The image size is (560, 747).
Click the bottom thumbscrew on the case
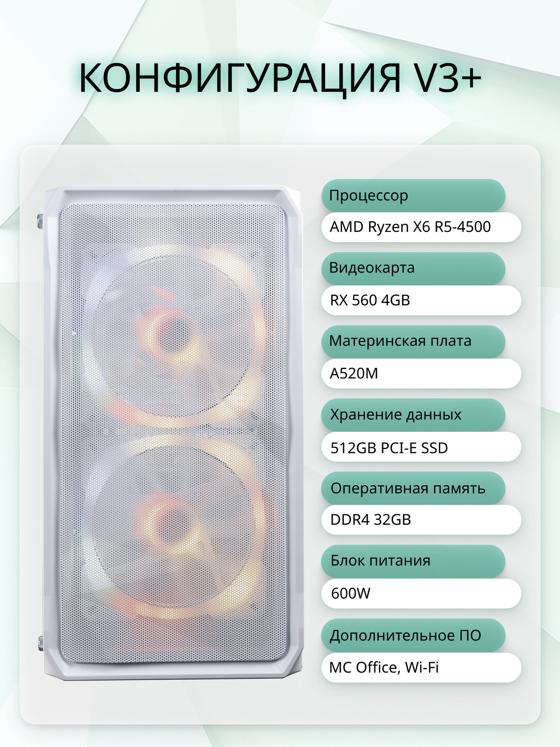click(x=40, y=644)
